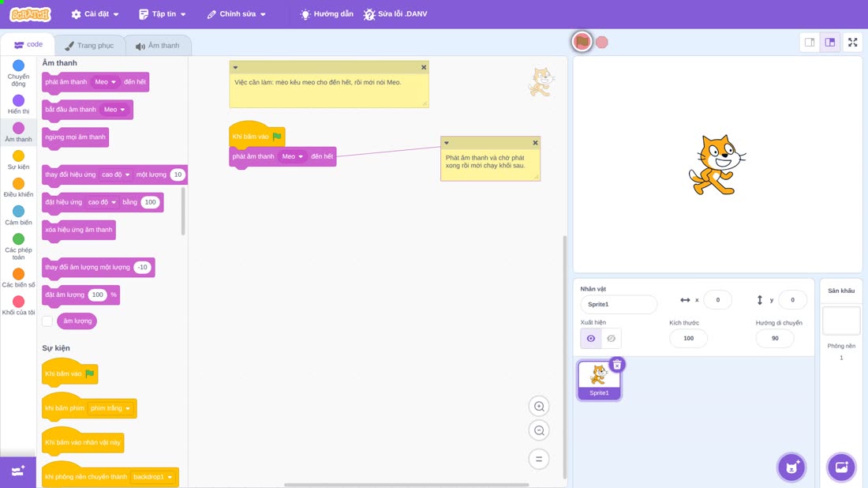This screenshot has width=868, height=488.
Task: Open the phím trắng key dropdown
Action: point(110,408)
